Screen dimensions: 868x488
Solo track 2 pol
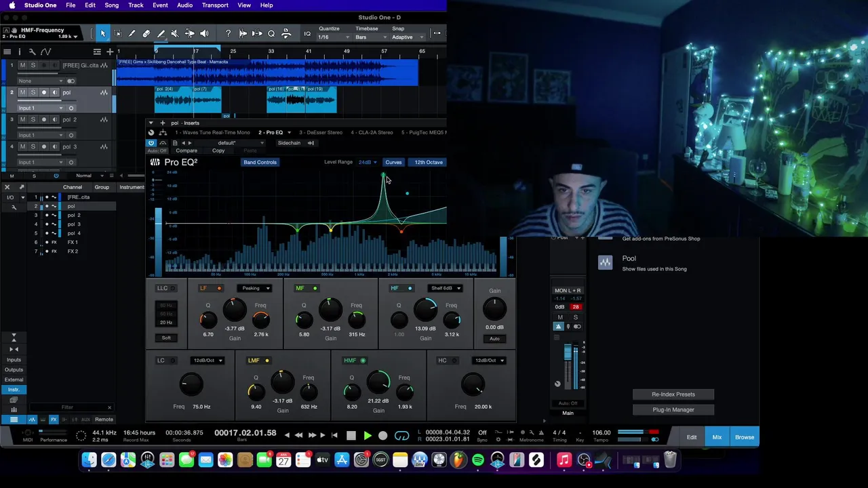tap(33, 92)
